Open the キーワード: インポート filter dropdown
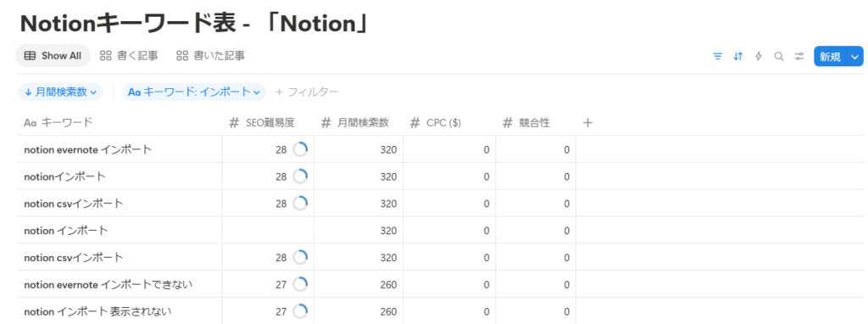Image resolution: width=868 pixels, height=324 pixels. [194, 92]
